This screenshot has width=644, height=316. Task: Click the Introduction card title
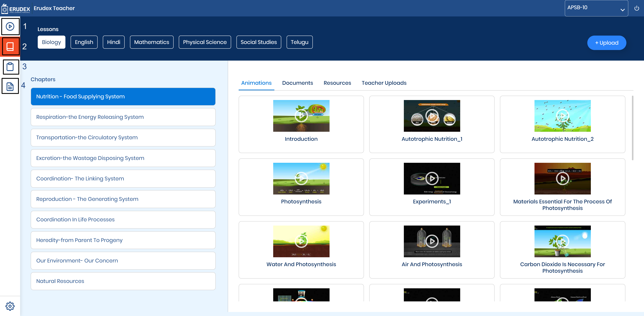tap(301, 139)
